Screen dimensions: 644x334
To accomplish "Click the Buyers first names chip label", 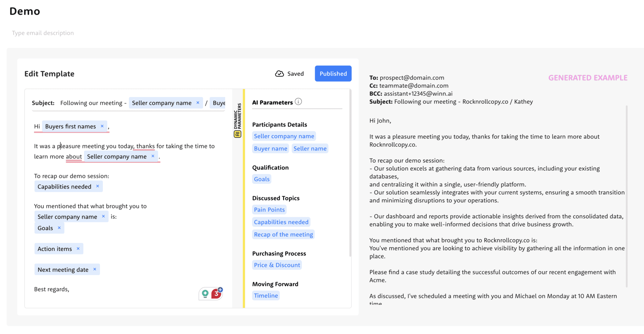I will (70, 127).
